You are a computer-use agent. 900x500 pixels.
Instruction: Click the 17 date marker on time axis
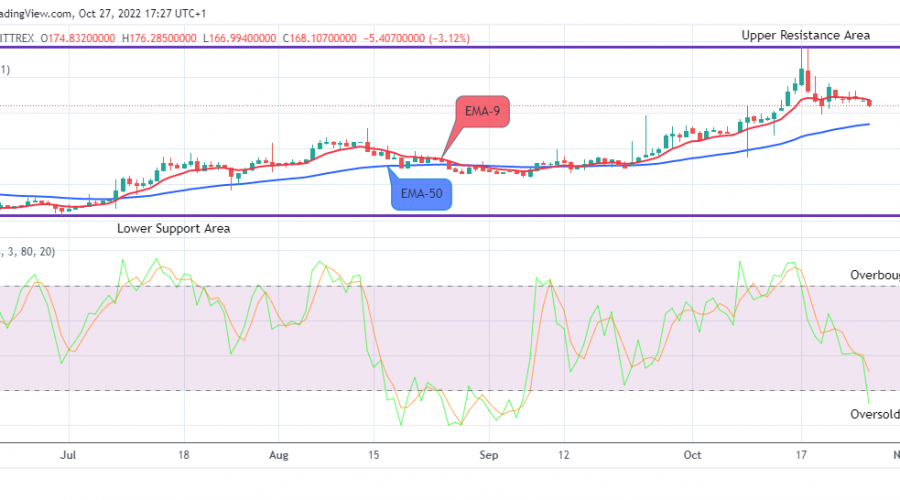click(800, 453)
